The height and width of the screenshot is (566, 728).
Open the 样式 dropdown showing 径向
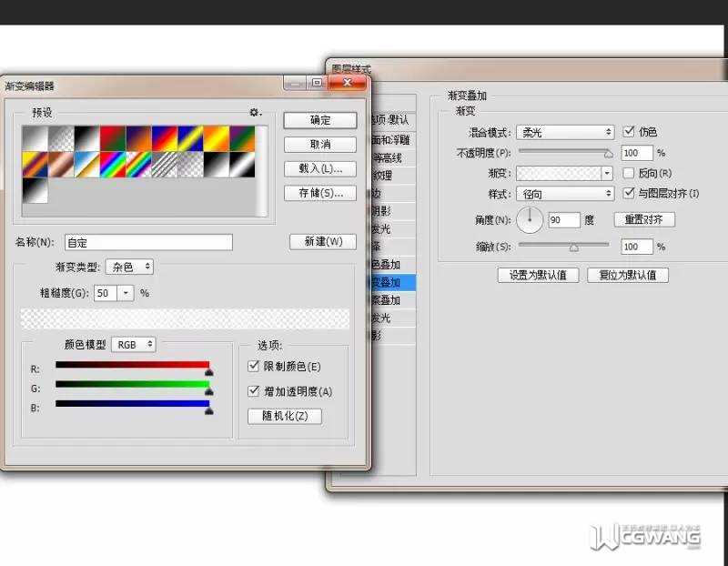pos(565,194)
